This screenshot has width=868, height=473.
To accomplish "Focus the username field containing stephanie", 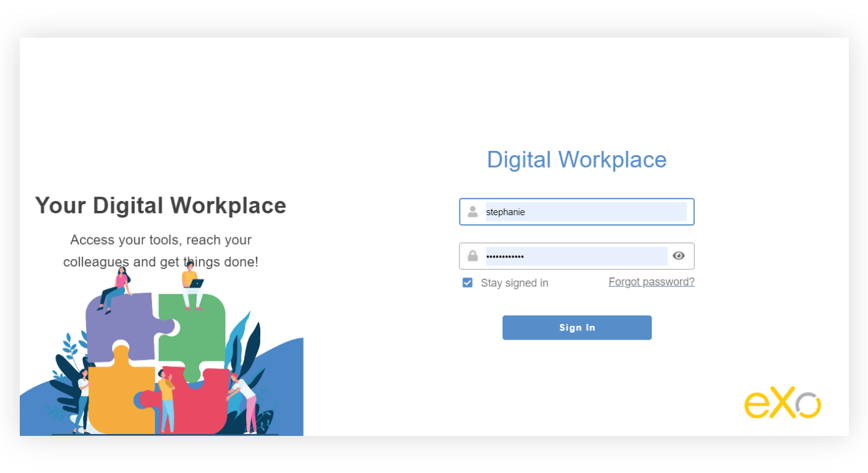I will point(585,212).
